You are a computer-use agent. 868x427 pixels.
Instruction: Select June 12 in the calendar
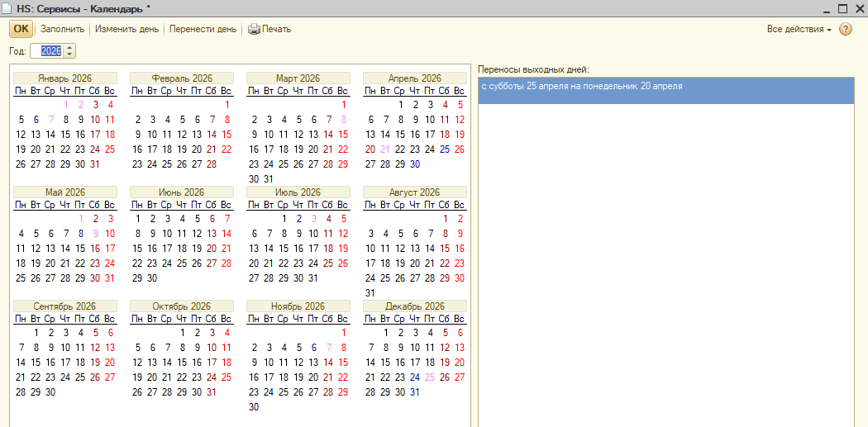pyautogui.click(x=197, y=234)
